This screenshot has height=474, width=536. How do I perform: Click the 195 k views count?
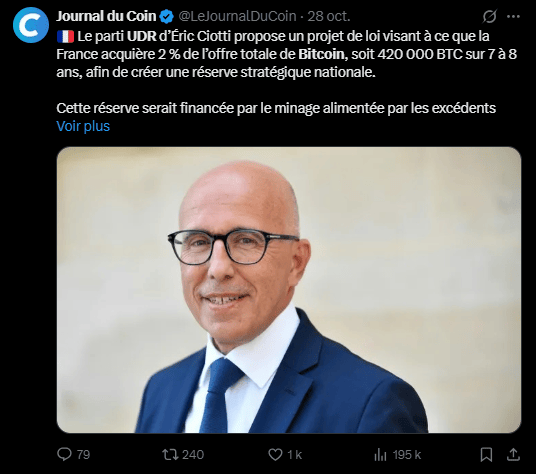[407, 455]
